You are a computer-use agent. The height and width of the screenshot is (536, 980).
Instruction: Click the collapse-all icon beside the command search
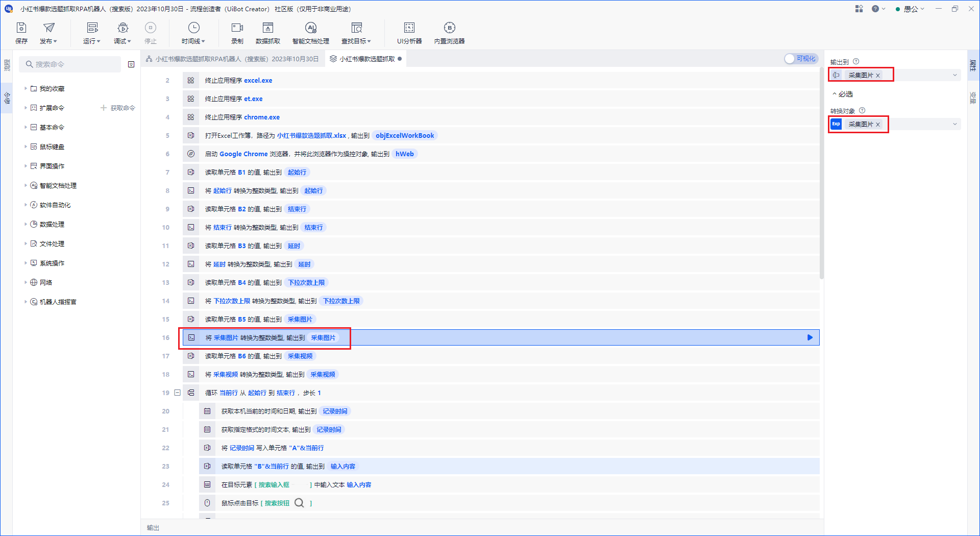[x=131, y=64]
